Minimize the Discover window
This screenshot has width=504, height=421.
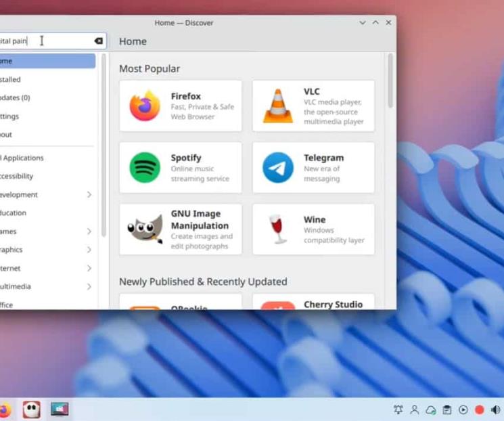(x=363, y=23)
